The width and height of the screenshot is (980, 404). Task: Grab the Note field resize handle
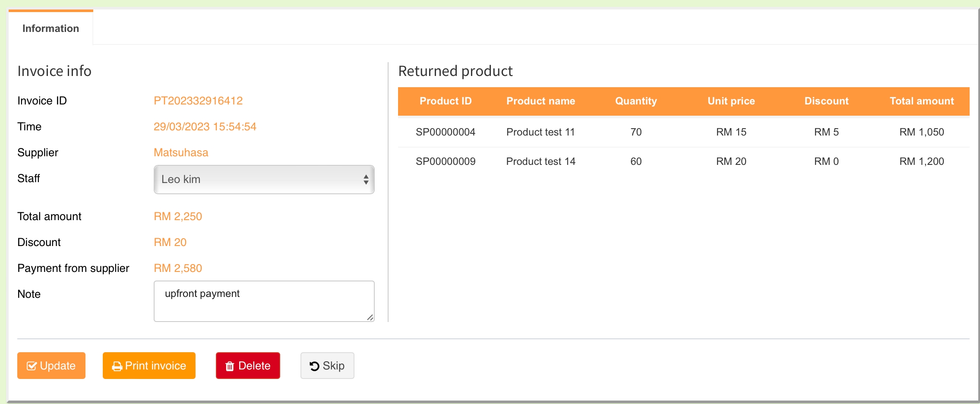pyautogui.click(x=370, y=317)
